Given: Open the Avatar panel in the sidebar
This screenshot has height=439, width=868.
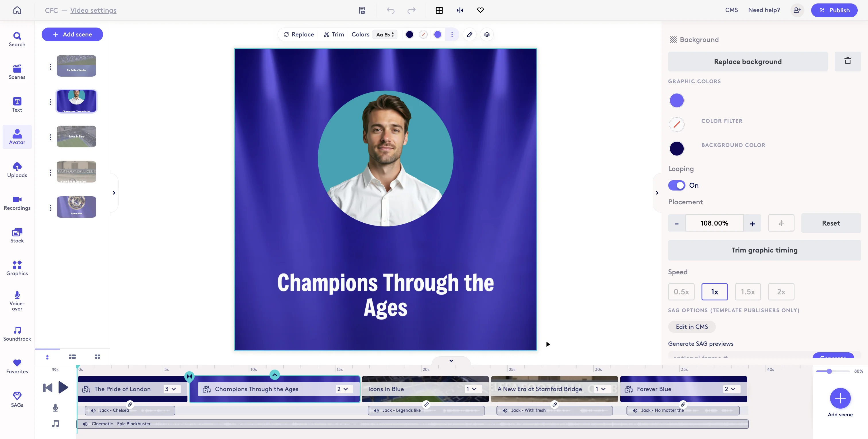Looking at the screenshot, I should [17, 137].
